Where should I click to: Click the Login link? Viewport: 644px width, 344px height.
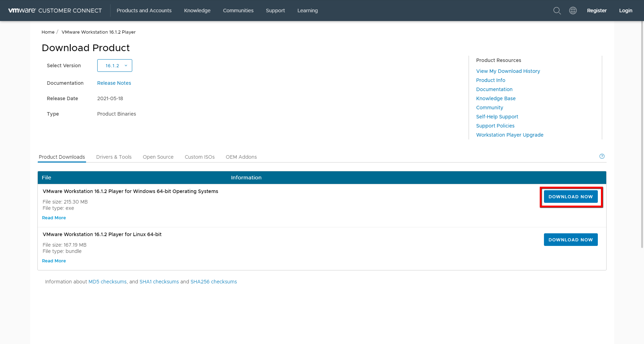626,11
